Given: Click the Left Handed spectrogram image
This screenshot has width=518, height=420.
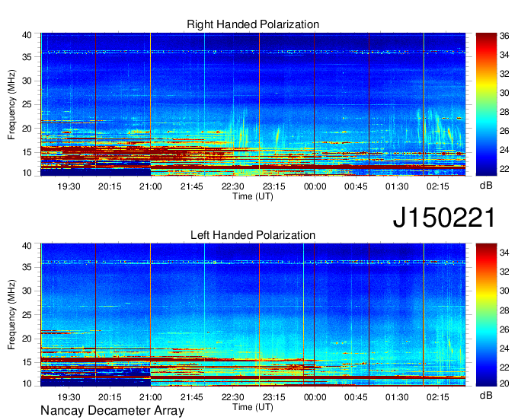Looking at the screenshot, I should coord(253,315).
